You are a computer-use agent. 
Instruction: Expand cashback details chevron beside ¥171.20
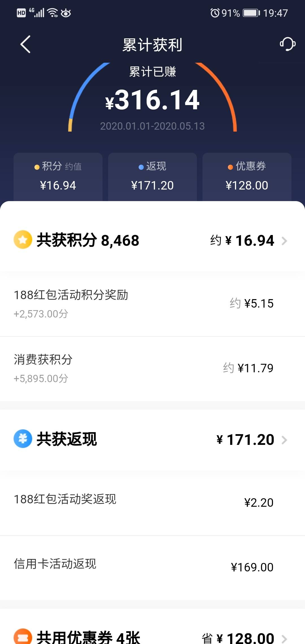[x=284, y=440]
